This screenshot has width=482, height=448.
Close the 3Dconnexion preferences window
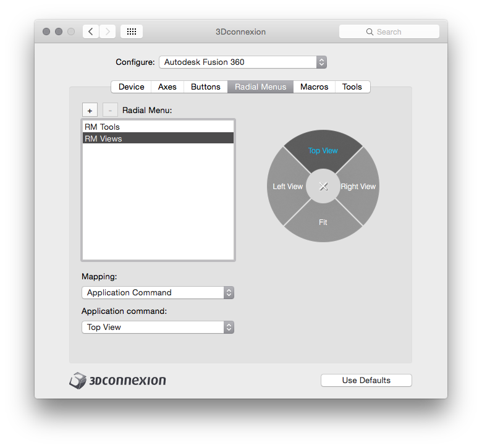(46, 32)
